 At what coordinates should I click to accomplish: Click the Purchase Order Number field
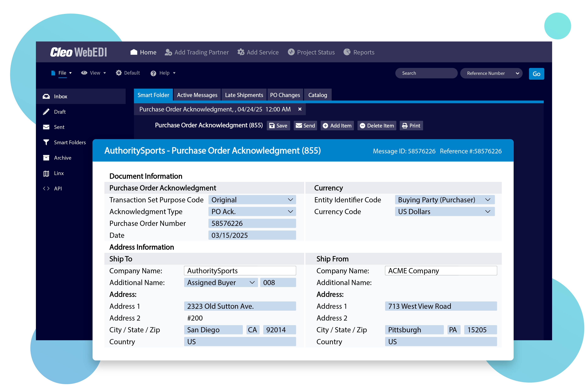pos(252,224)
